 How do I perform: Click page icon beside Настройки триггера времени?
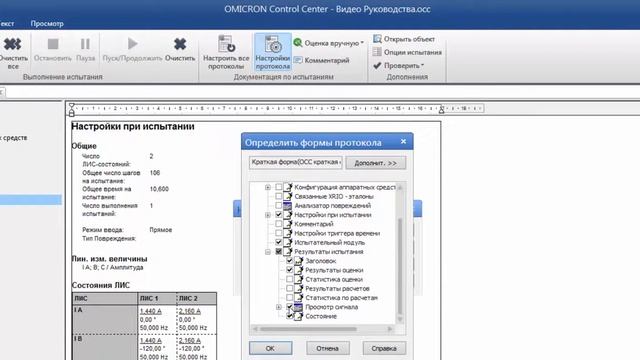(x=288, y=233)
